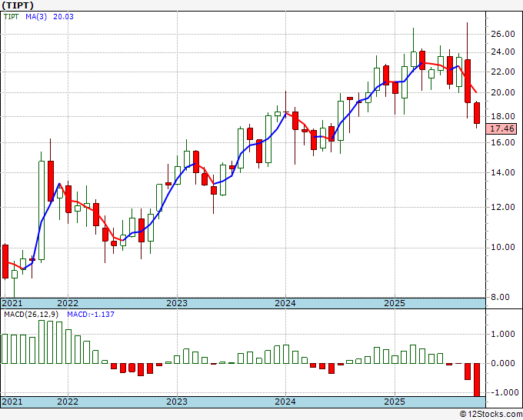Screen dimensions: 523x420
Task: Click the MACD(26,12,9) indicator label
Action: click(x=32, y=315)
